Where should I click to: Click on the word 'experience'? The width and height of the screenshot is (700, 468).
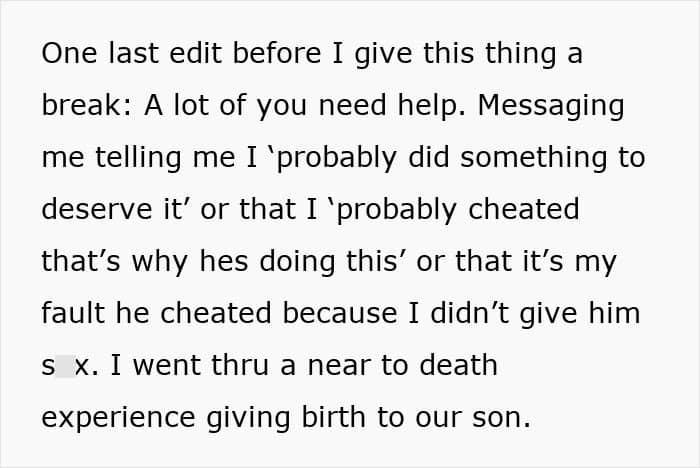click(x=118, y=418)
